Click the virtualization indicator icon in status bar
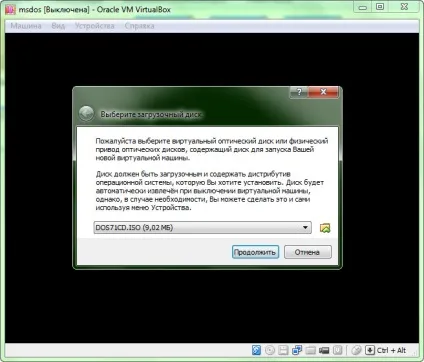The height and width of the screenshot is (362, 424). pyautogui.click(x=338, y=350)
